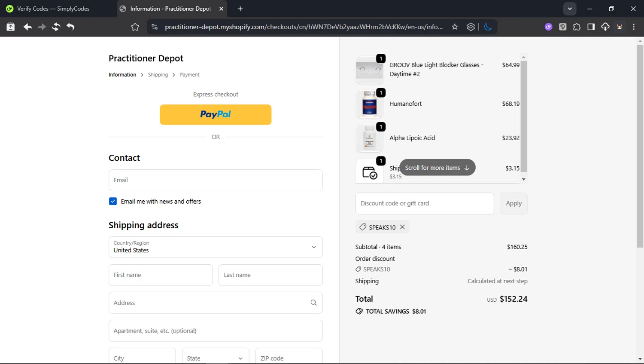Click the profile avatar icon
Image resolution: width=644 pixels, height=364 pixels.
620,27
